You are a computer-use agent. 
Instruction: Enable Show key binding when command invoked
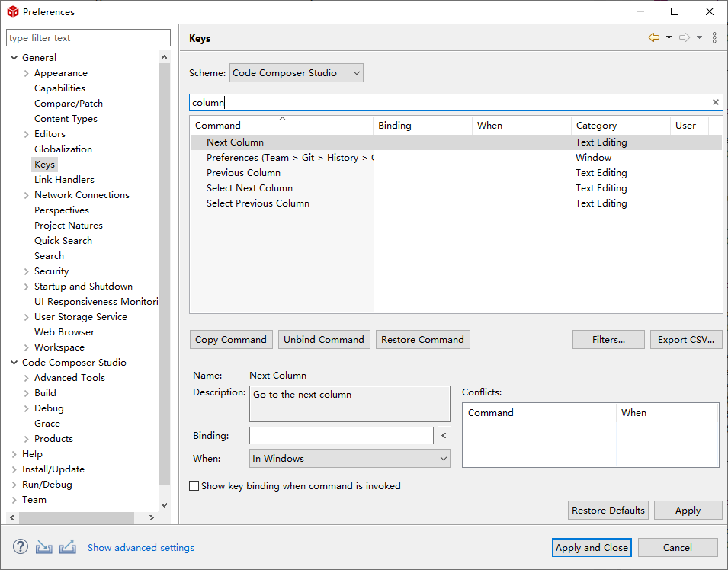[x=194, y=486]
